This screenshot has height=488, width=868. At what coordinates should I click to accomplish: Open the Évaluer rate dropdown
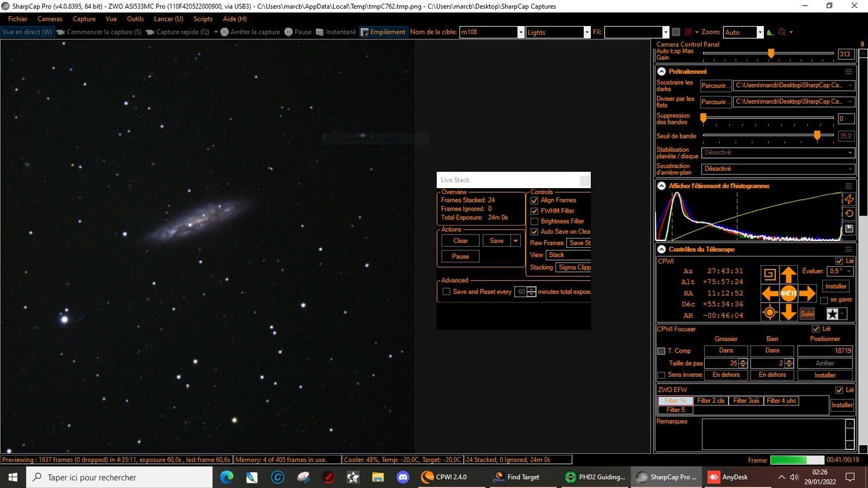click(841, 271)
